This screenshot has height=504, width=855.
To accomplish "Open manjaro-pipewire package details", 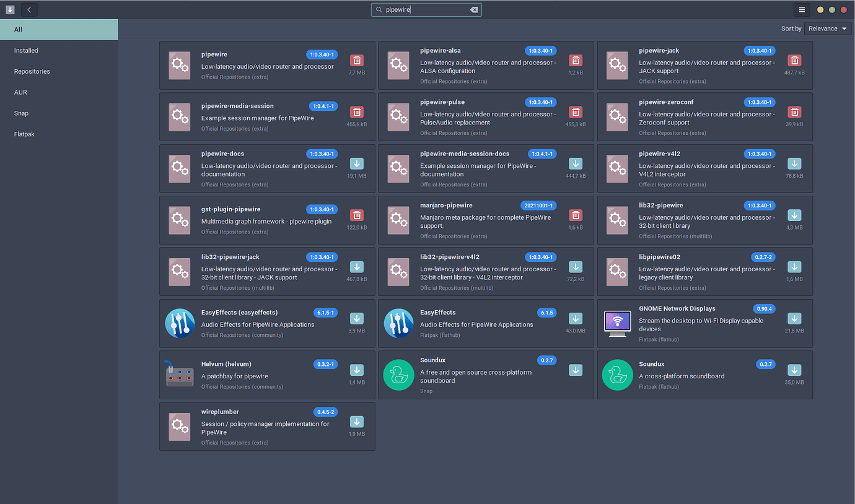I will click(x=446, y=205).
